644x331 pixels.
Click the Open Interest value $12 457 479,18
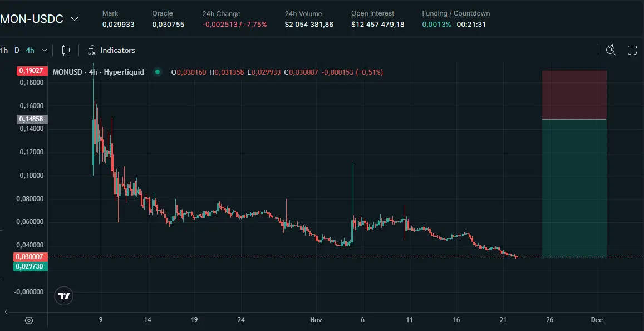coord(377,25)
